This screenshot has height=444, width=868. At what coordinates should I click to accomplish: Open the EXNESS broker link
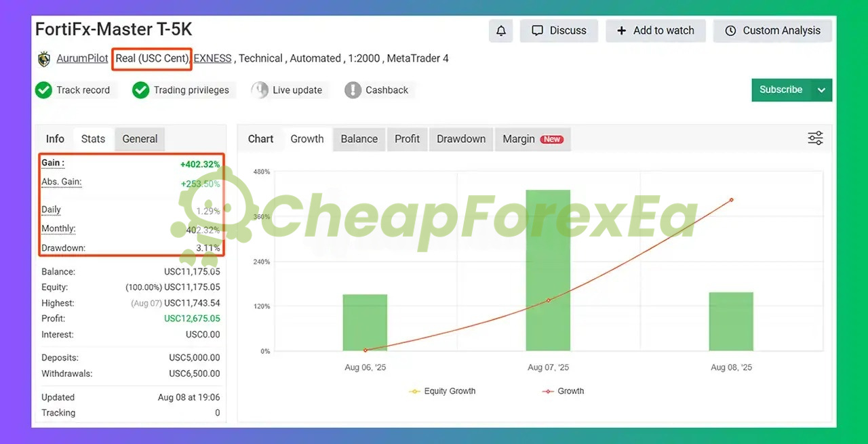(212, 58)
